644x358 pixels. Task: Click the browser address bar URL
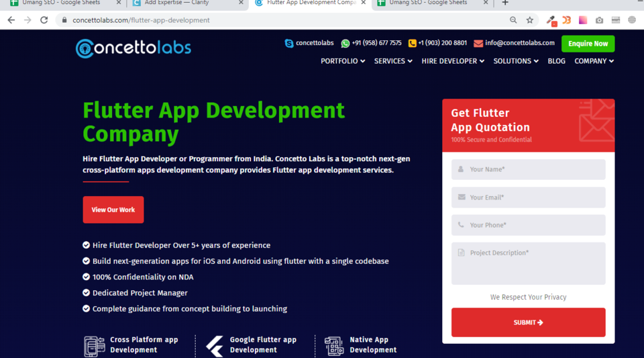(141, 20)
